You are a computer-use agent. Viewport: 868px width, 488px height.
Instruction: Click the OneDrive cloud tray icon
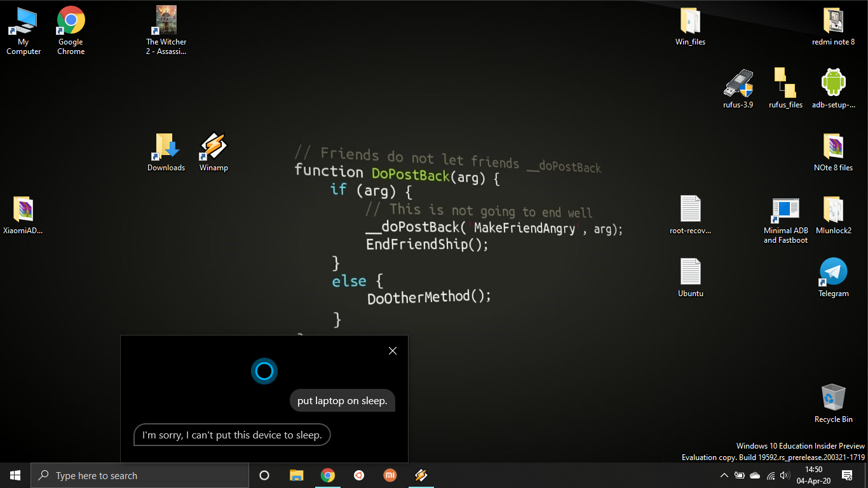tap(755, 475)
